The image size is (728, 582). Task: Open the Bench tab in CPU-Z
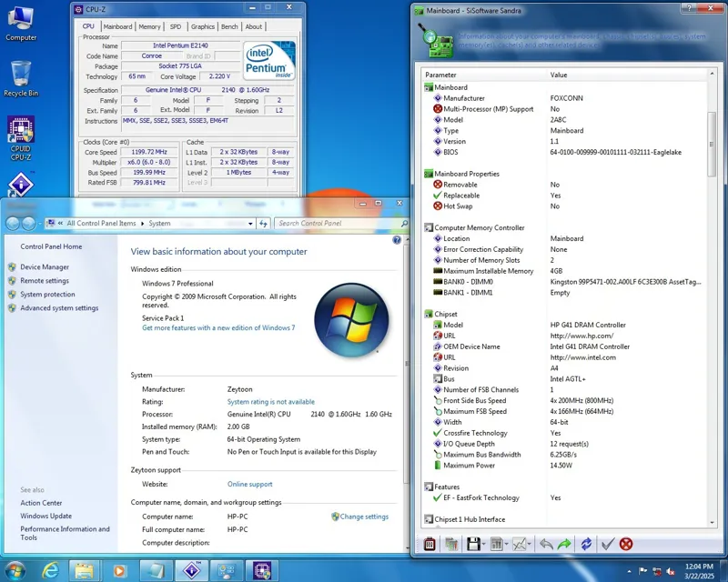230,26
